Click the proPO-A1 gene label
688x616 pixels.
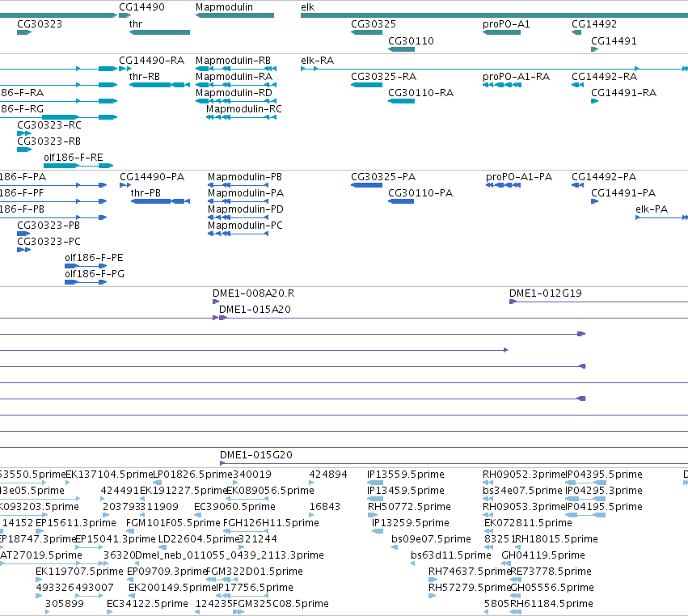click(x=506, y=24)
